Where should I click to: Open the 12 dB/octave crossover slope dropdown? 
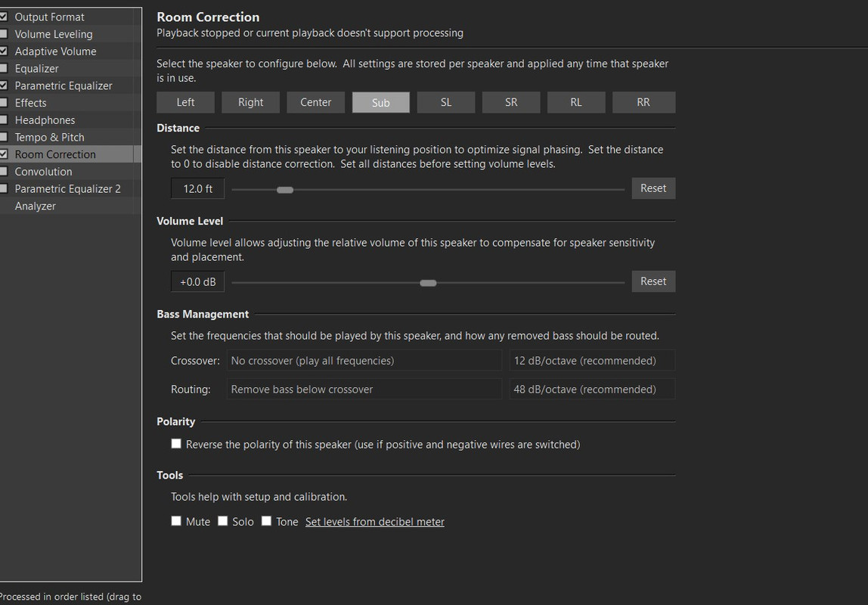click(592, 360)
